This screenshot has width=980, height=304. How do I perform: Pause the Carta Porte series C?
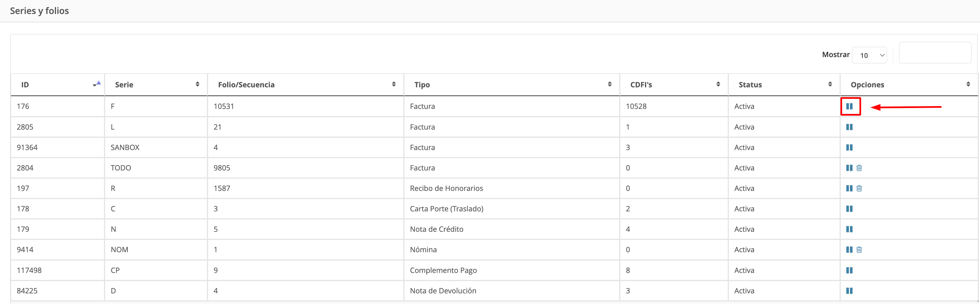(849, 209)
